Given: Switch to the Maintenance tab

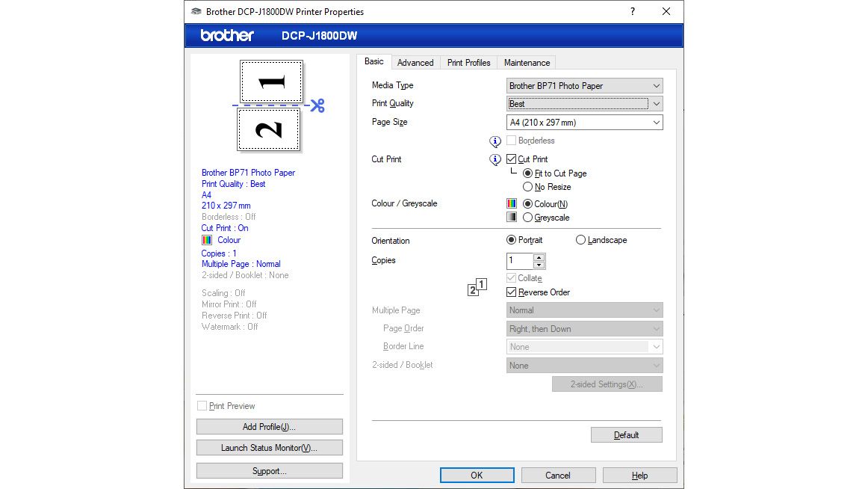Looking at the screenshot, I should [x=527, y=63].
